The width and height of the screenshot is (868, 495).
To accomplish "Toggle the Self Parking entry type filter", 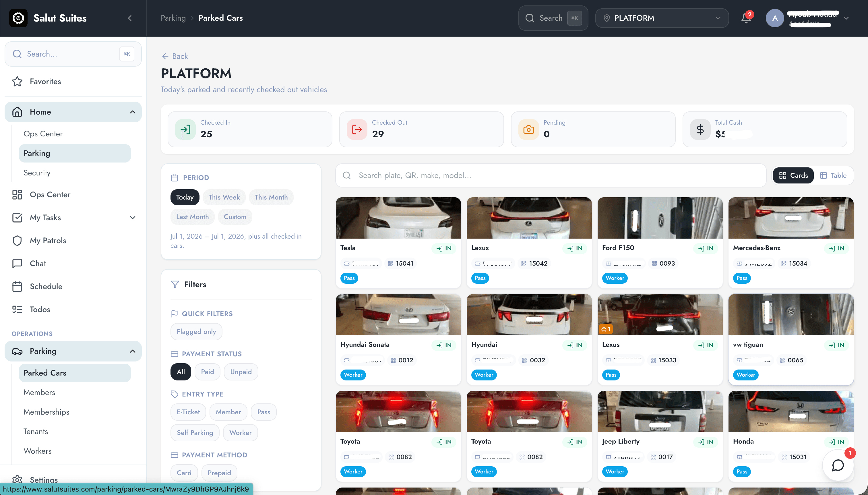I will [195, 433].
